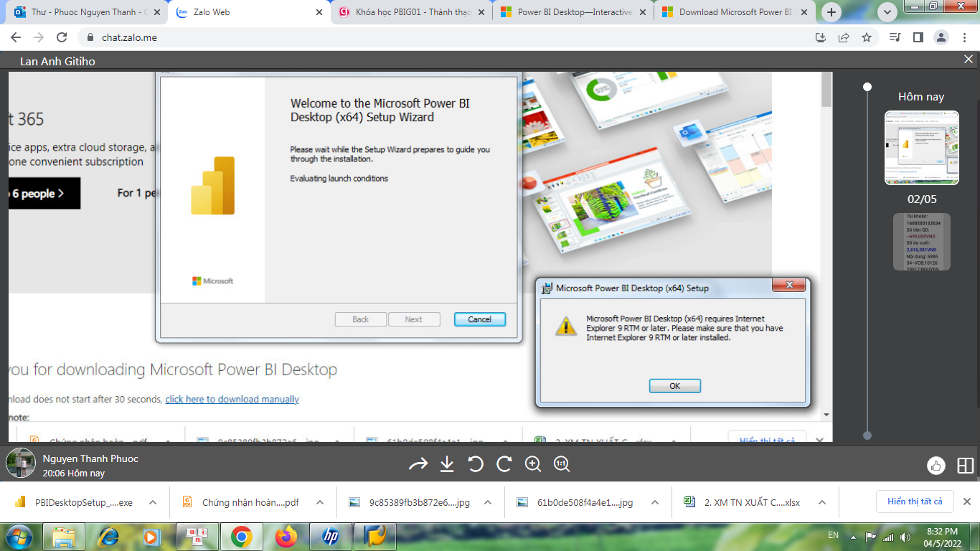Viewport: 980px width, 551px height.
Task: Open the volume control in the tray
Action: coord(906,537)
